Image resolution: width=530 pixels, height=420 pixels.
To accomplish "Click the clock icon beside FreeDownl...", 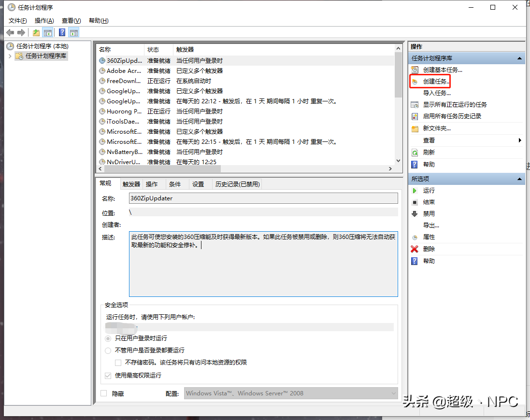I will point(102,81).
